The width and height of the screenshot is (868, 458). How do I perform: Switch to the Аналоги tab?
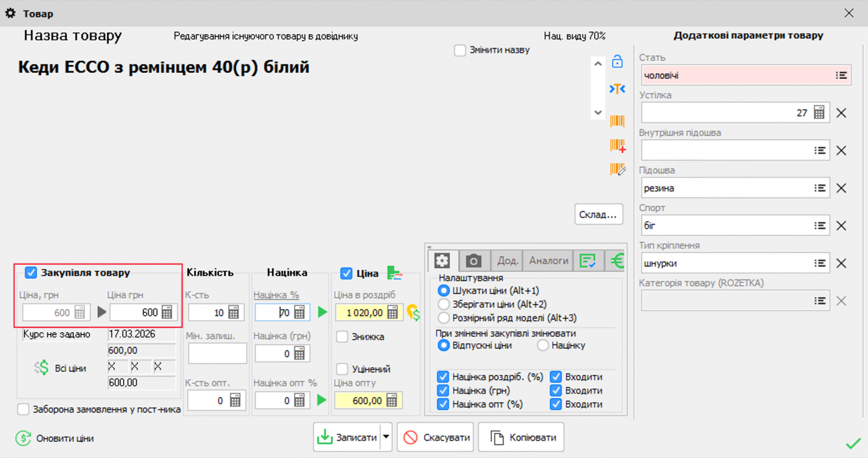(548, 261)
